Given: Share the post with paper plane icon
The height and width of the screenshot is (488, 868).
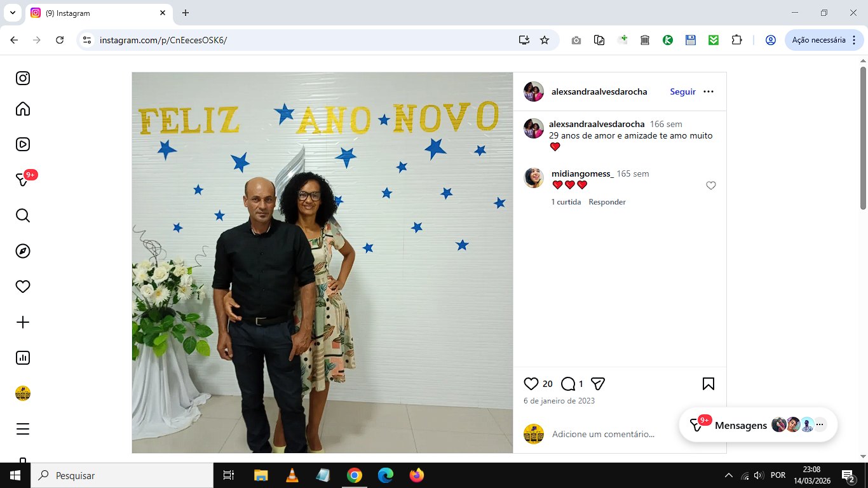Looking at the screenshot, I should pos(597,384).
